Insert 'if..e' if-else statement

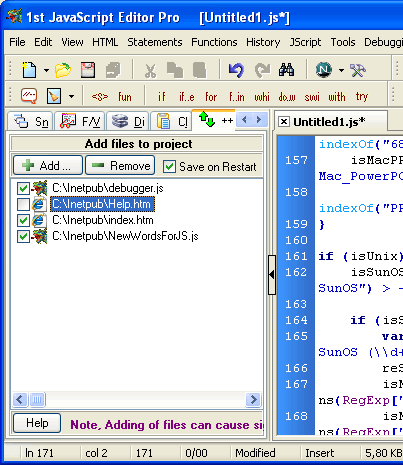187,97
